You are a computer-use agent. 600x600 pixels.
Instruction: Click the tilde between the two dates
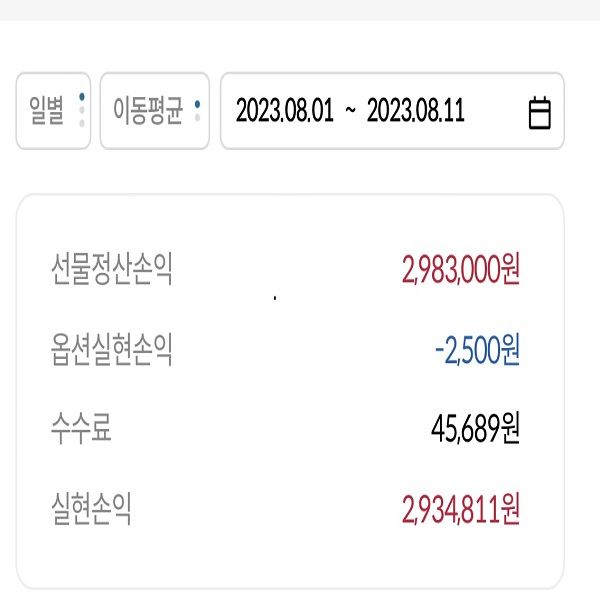click(x=349, y=111)
